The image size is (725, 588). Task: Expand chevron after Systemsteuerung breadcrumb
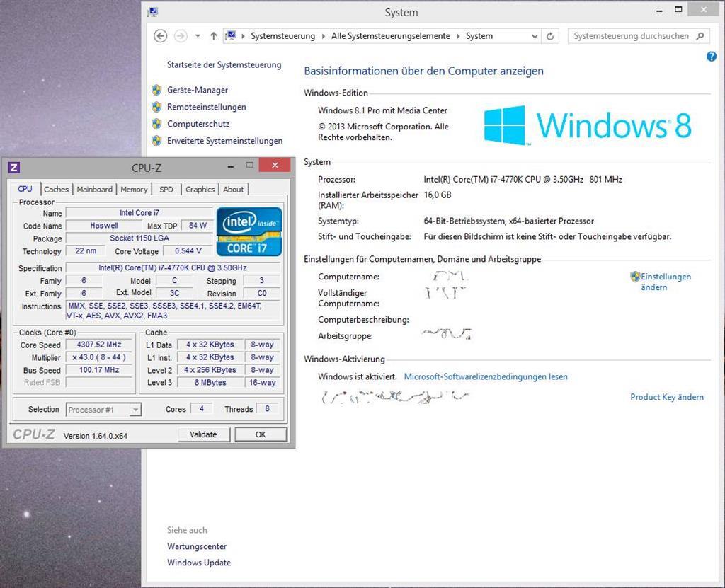[x=323, y=36]
